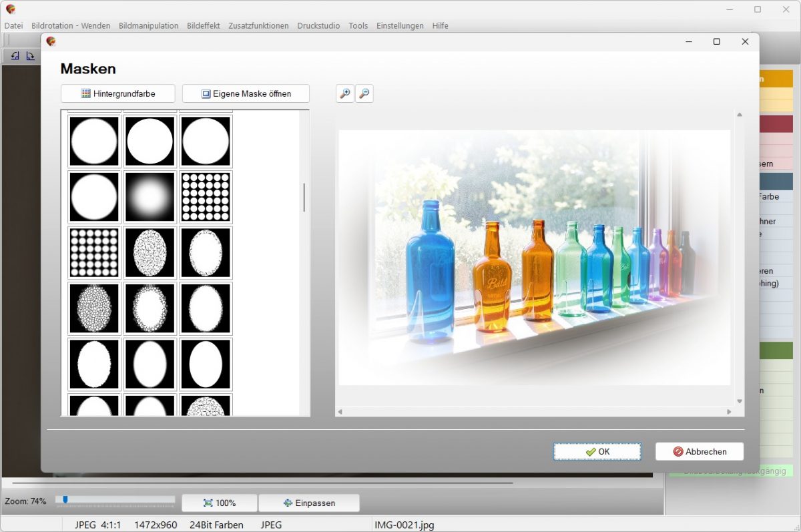Open the Zusatzfunktionen menu
This screenshot has width=801, height=532.
pos(258,26)
